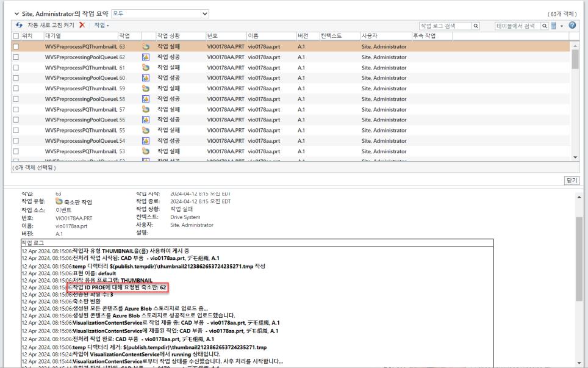Screen dimensions: 588x368
Task: Click the thumbnail job icon in row 61
Action: pos(146,68)
